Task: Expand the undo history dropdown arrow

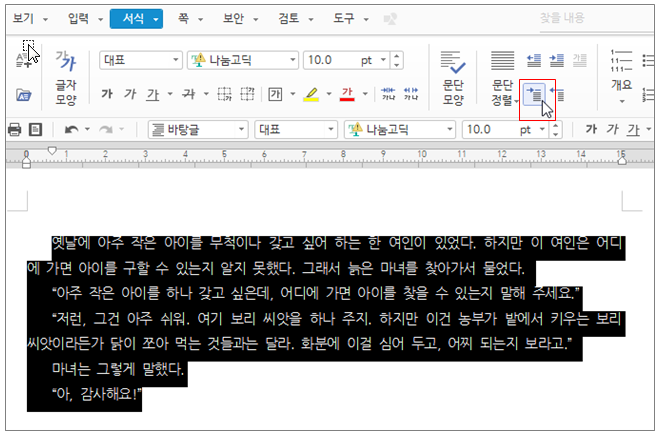Action: 87,129
